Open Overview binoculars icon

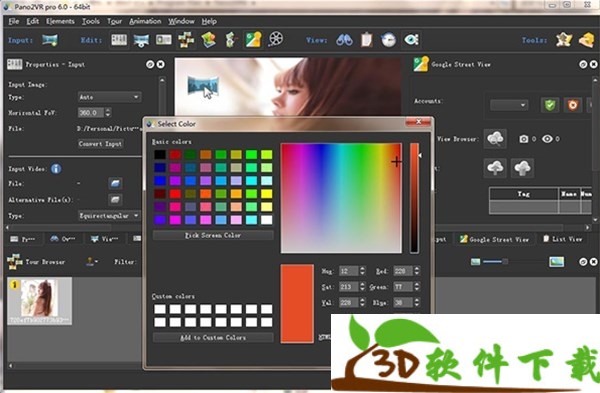[x=344, y=40]
